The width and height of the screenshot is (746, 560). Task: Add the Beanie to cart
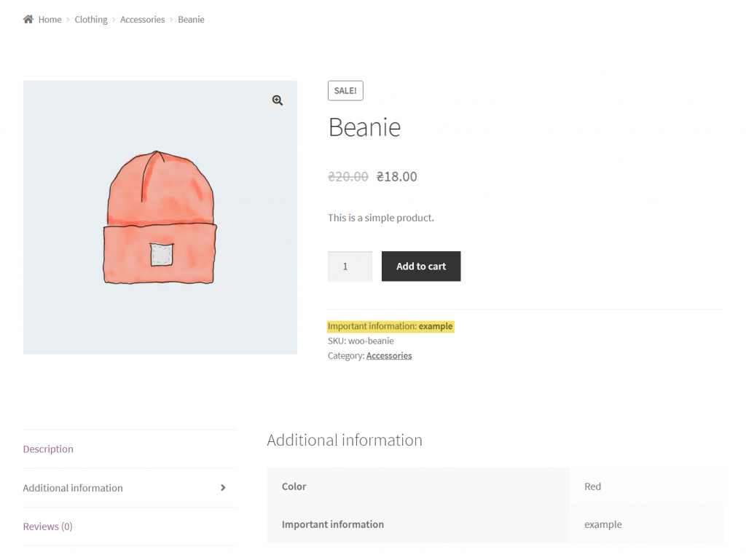pyautogui.click(x=421, y=267)
